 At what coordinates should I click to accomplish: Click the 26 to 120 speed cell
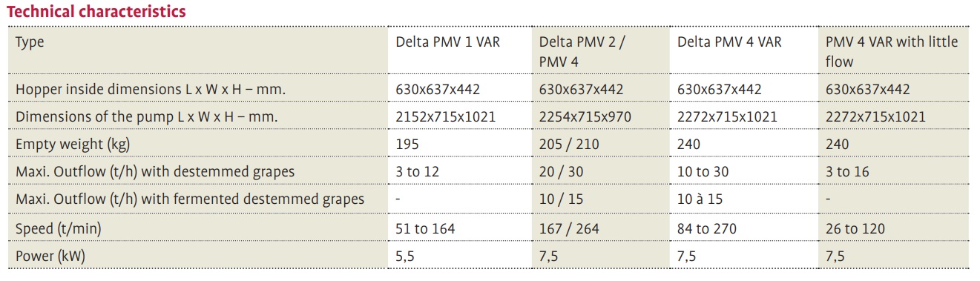pos(855,229)
